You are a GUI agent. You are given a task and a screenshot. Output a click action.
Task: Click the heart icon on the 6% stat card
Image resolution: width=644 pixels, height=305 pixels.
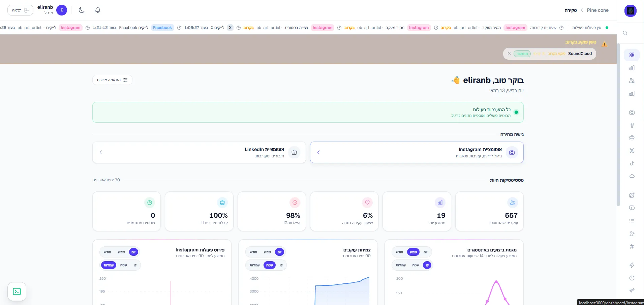[x=367, y=203]
